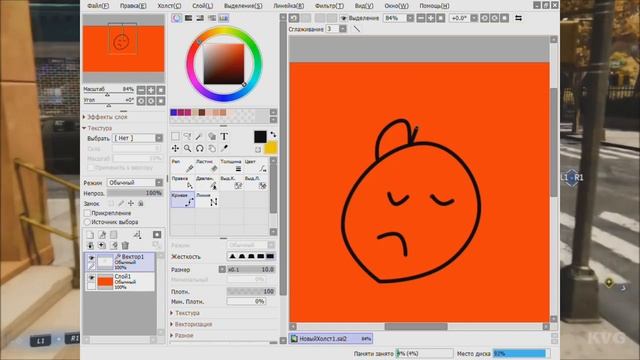Viewport: 640px width, 360px height.
Task: Select the Move tool cross arrows
Action: (x=175, y=148)
